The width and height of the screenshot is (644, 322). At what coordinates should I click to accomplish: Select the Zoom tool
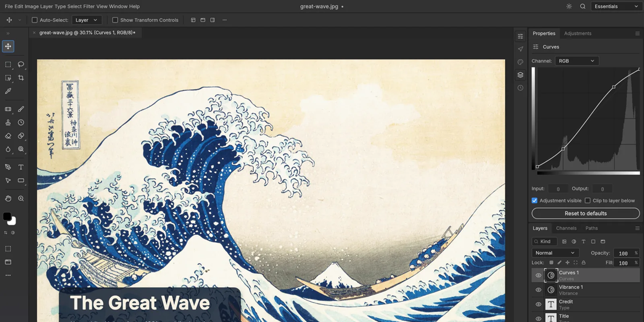point(21,199)
